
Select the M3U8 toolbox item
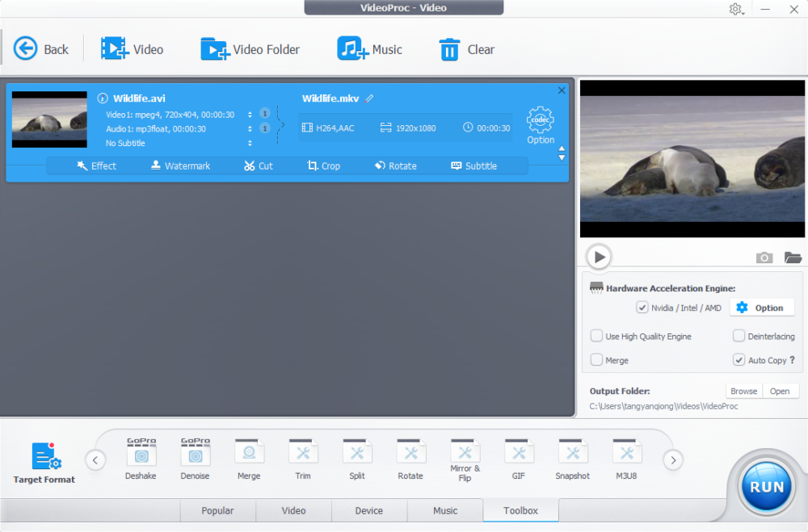pos(627,459)
